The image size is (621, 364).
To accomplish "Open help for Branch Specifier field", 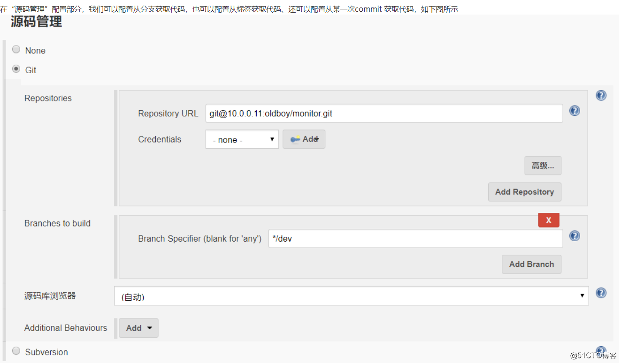I will (575, 236).
